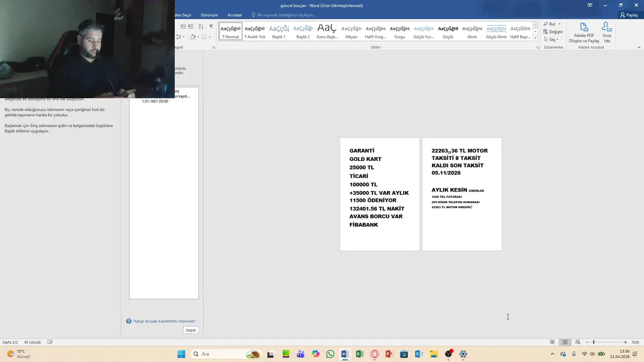
Task: Open ribbon display options icon
Action: click(x=590, y=5)
